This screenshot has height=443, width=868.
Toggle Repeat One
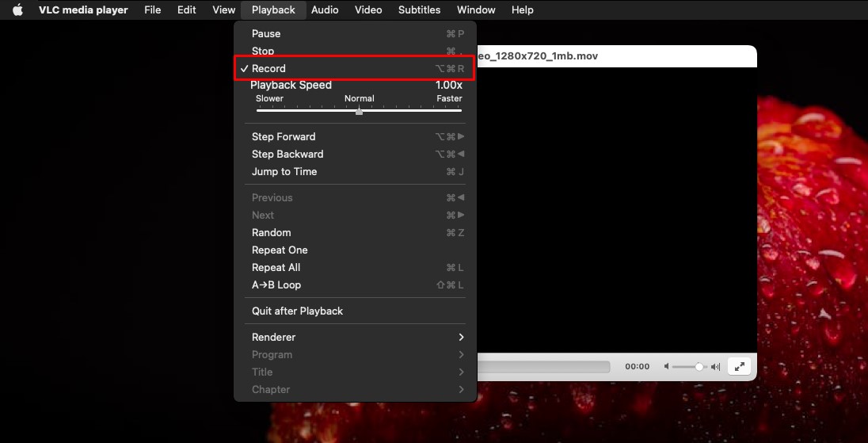[x=355, y=250]
